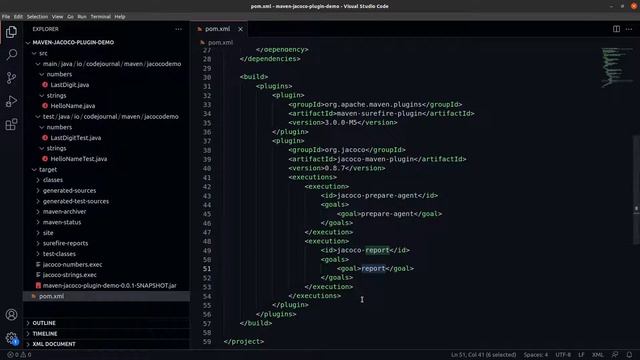Expand surefire-reports folder
This screenshot has height=360, width=640.
pos(65,243)
